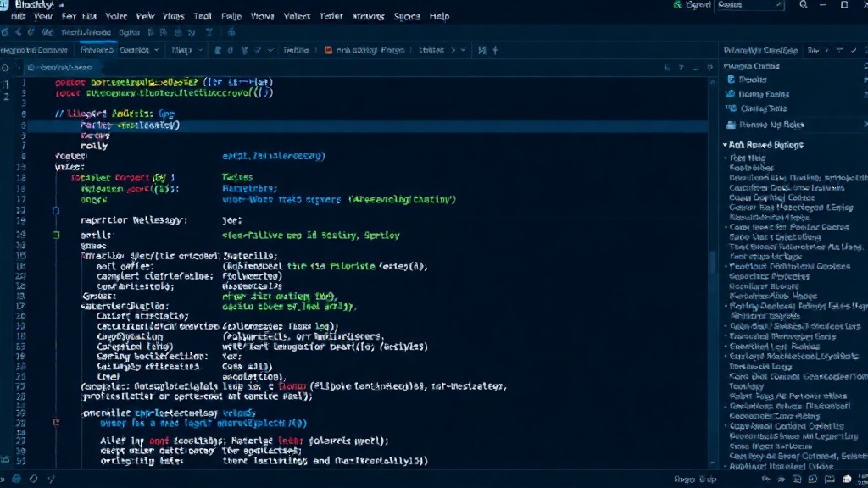This screenshot has width=868, height=488.
Task: Click the speech-bubble icon in system tray
Action: pos(829,480)
